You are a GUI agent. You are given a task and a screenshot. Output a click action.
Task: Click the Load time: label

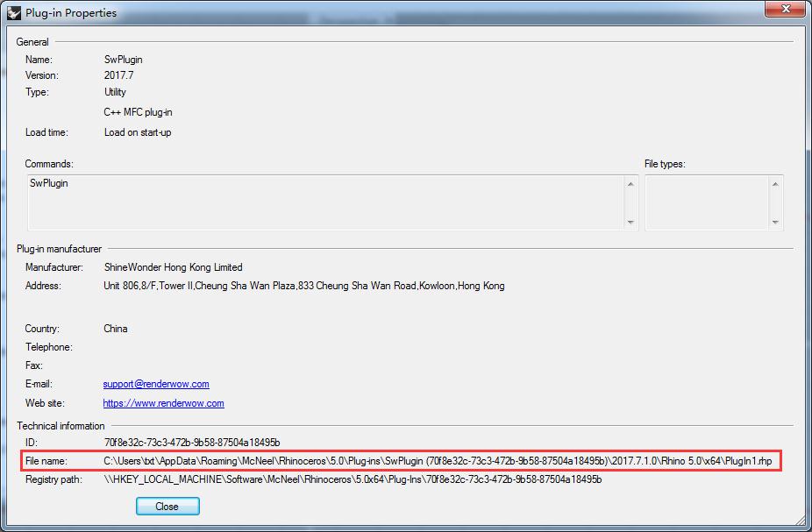click(x=46, y=132)
